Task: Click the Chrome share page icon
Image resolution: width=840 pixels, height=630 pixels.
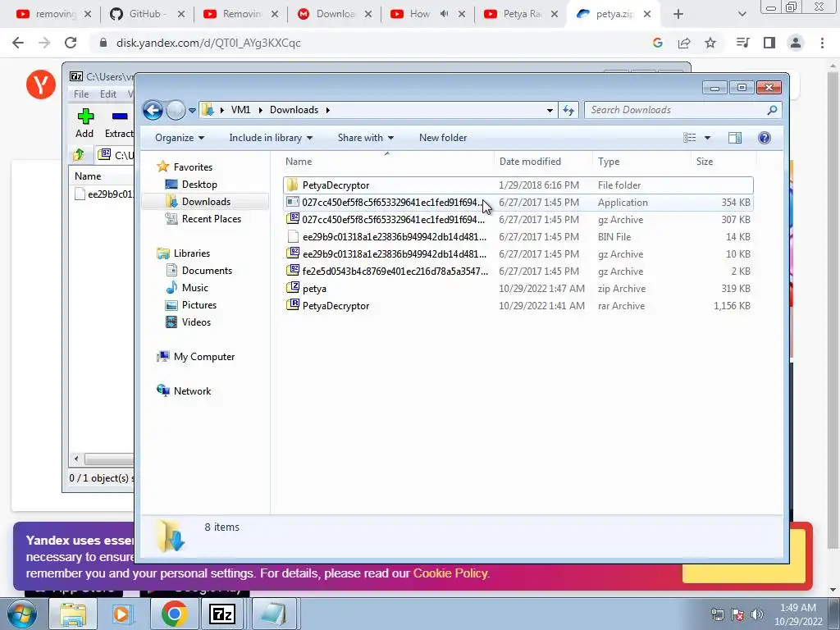Action: [684, 43]
